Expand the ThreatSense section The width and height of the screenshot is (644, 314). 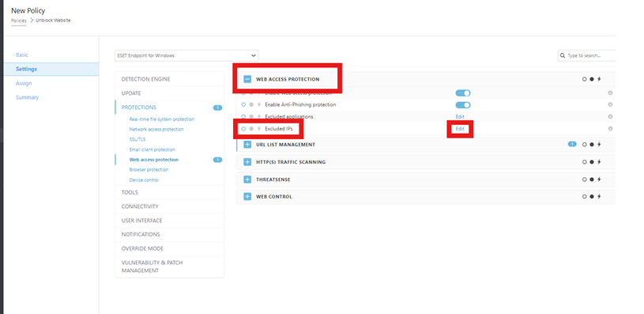247,180
